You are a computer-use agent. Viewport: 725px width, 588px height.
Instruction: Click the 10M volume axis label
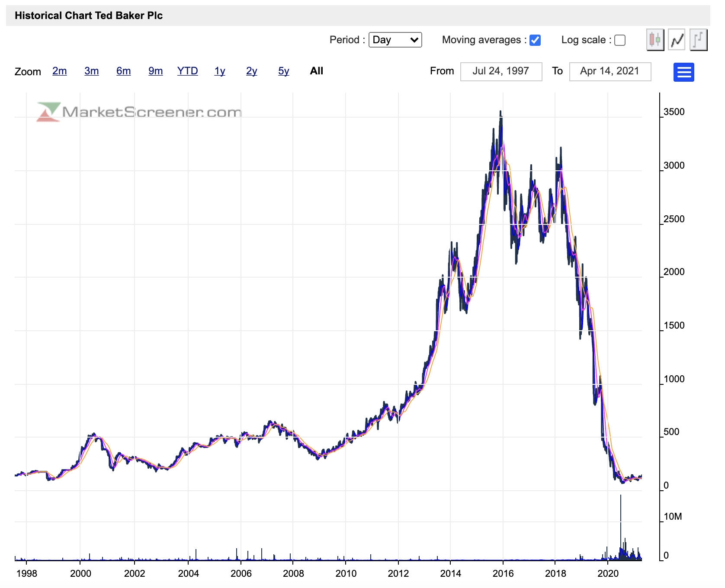673,517
